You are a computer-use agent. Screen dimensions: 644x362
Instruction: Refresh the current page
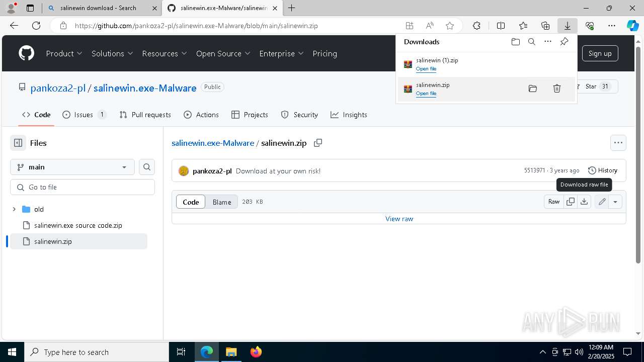pyautogui.click(x=36, y=26)
